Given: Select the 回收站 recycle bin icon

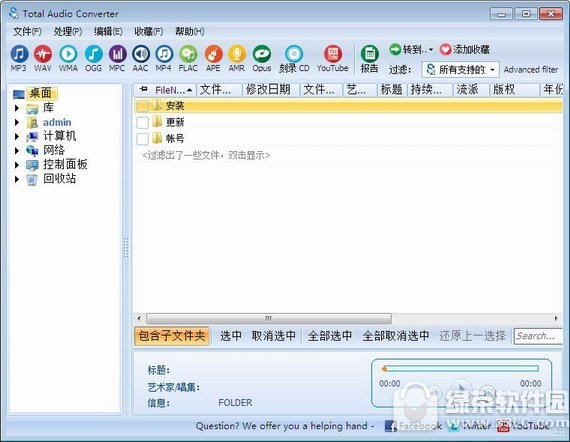Looking at the screenshot, I should click(32, 179).
